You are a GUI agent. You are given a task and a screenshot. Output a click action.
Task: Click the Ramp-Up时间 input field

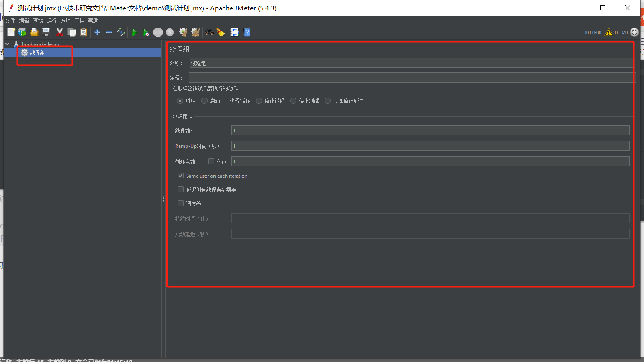(430, 146)
